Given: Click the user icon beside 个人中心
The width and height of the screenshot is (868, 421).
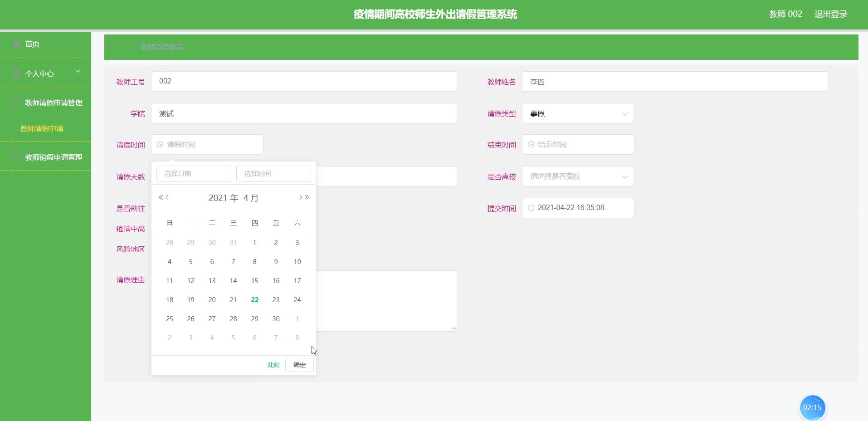Looking at the screenshot, I should coord(16,73).
